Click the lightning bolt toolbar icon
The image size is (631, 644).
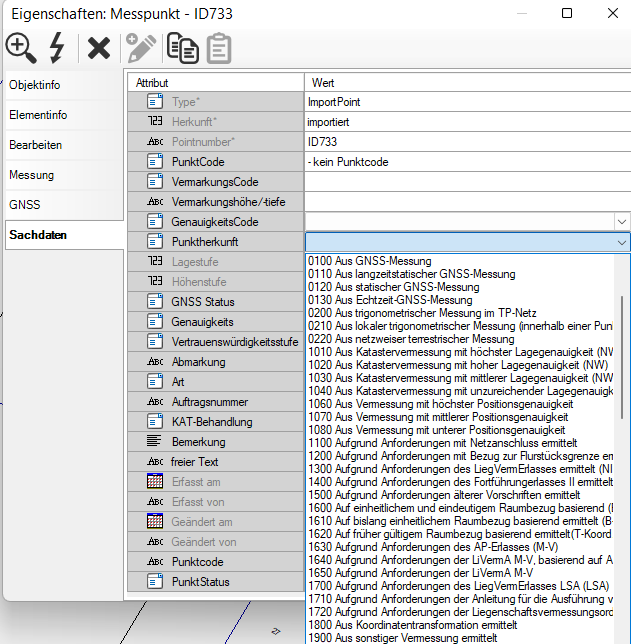click(x=57, y=47)
